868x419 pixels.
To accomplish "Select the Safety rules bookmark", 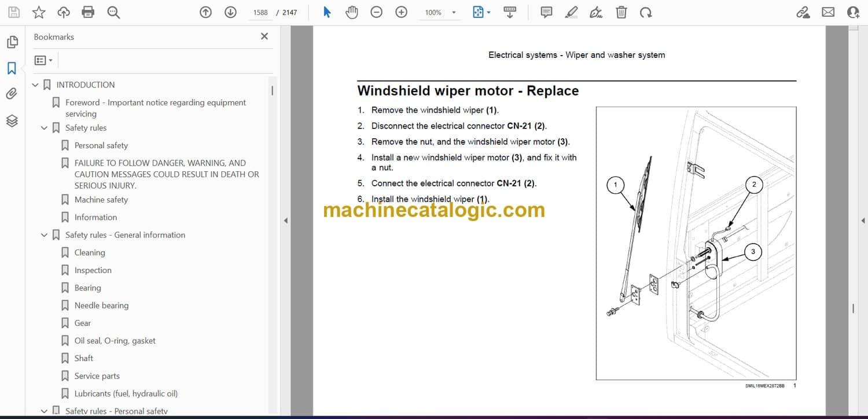I will click(x=86, y=128).
